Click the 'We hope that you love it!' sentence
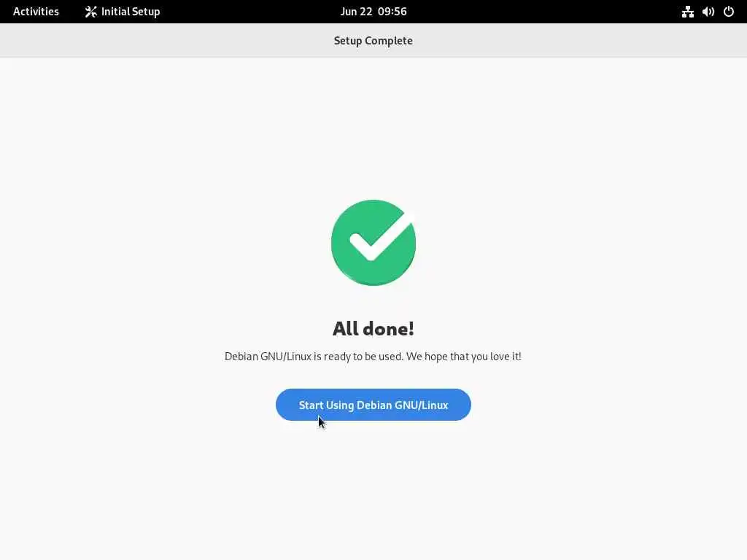Screen dimensions: 747x560 pos(463,356)
